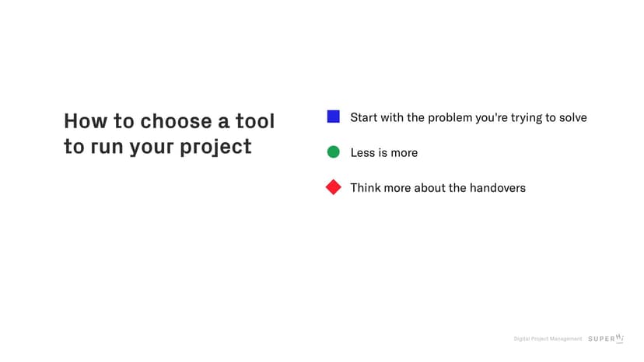
Task: Click the word "solve" ending first bullet
Action: (x=572, y=117)
